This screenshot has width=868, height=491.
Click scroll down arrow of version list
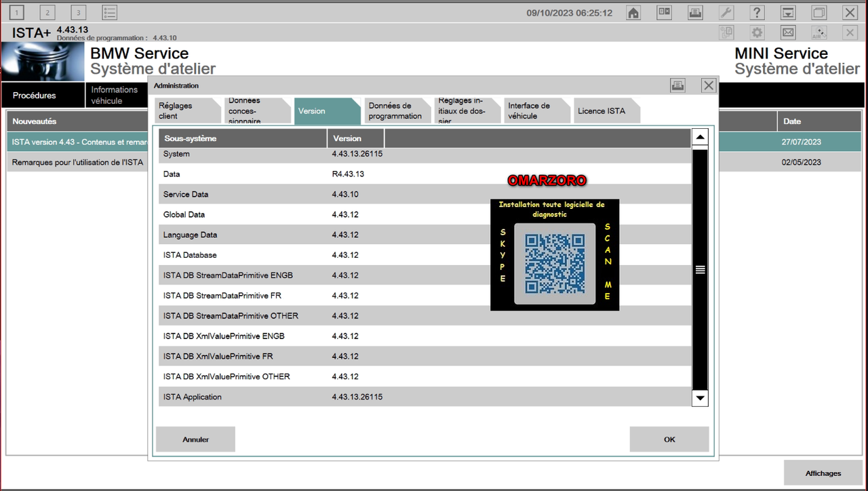700,398
